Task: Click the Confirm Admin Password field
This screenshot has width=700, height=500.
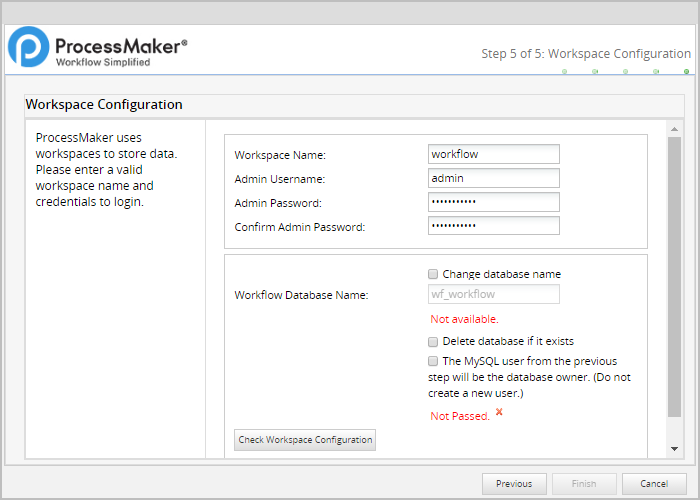Action: (493, 226)
